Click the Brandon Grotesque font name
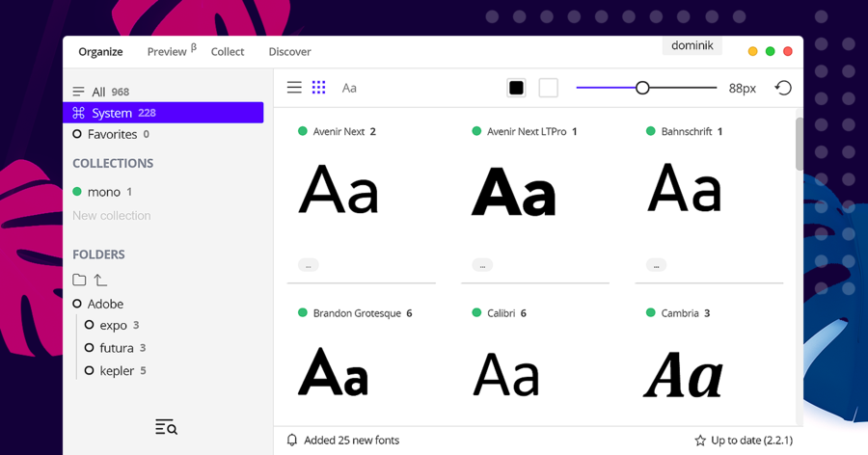The height and width of the screenshot is (455, 868). click(357, 312)
